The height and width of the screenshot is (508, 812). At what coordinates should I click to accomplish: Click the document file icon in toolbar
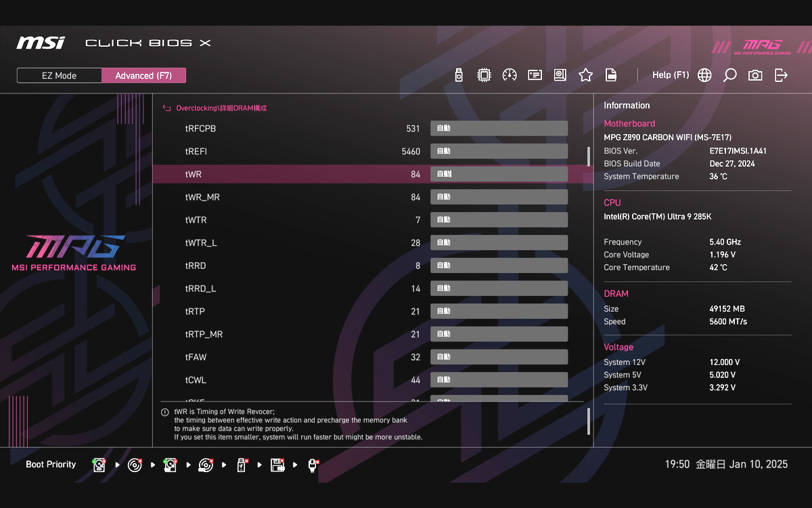(610, 75)
